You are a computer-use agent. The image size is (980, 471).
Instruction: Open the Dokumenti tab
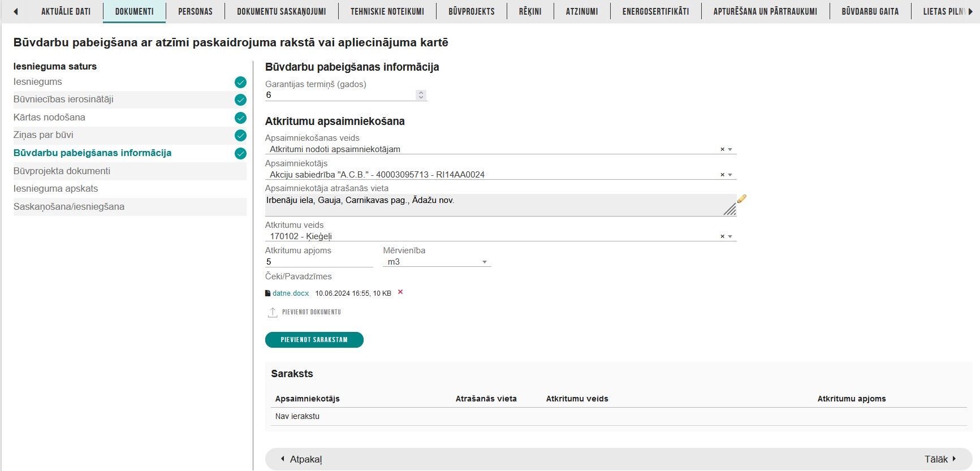135,11
